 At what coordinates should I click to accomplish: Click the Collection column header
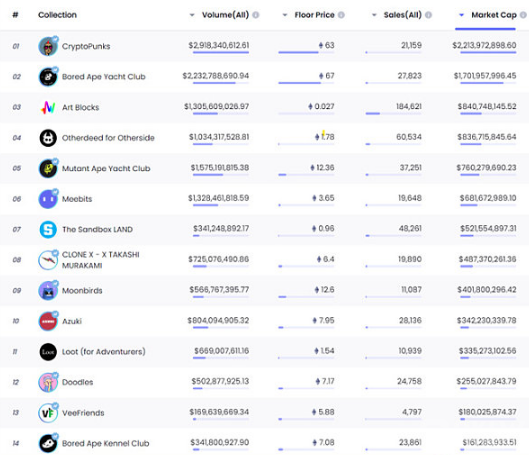coord(57,15)
